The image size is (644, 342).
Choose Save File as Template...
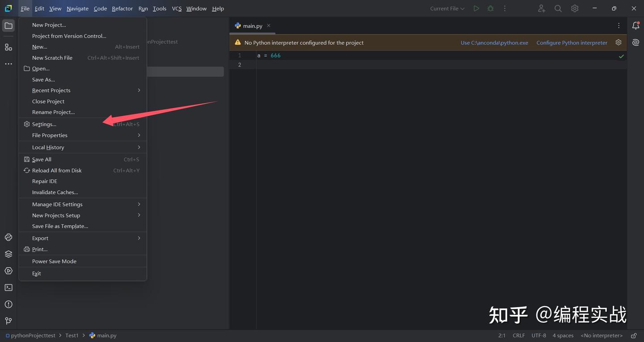83,226
